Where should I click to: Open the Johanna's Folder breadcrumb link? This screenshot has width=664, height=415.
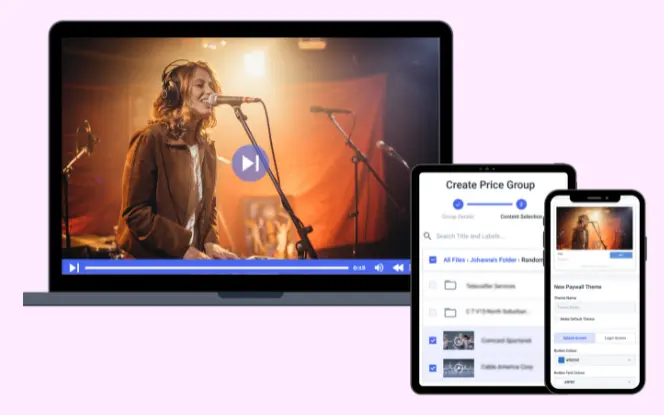pos(493,260)
